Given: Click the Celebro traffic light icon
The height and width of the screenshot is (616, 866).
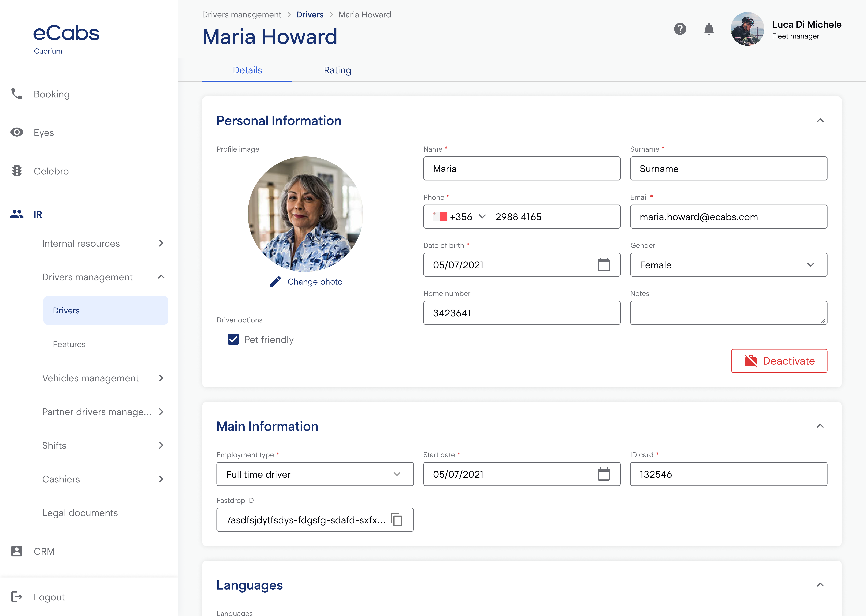Looking at the screenshot, I should click(x=17, y=171).
